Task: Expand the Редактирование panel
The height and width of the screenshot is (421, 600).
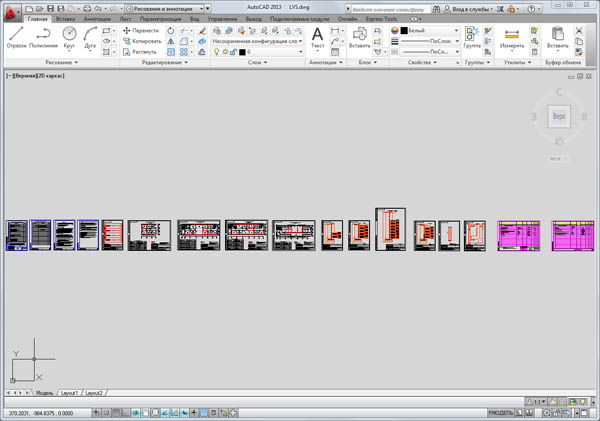Action: (x=164, y=62)
